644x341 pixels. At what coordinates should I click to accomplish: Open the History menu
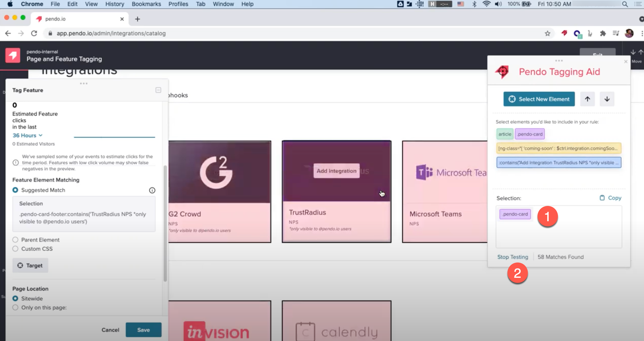pos(115,4)
